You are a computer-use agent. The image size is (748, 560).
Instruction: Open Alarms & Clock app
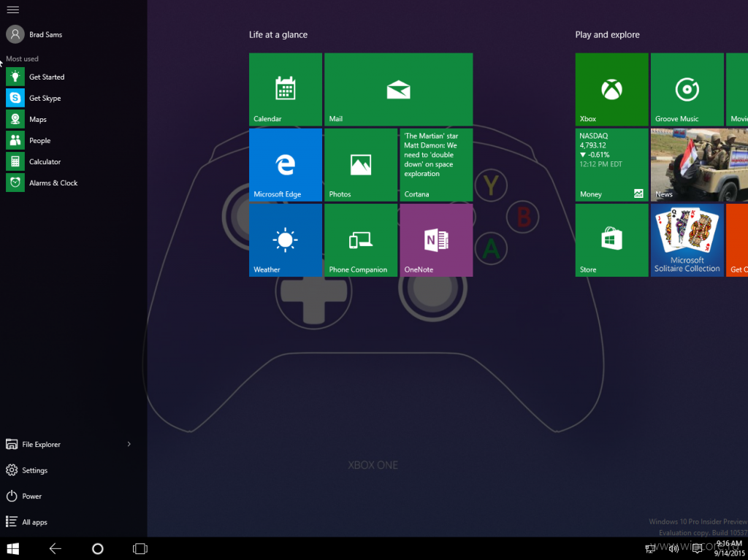(42, 183)
